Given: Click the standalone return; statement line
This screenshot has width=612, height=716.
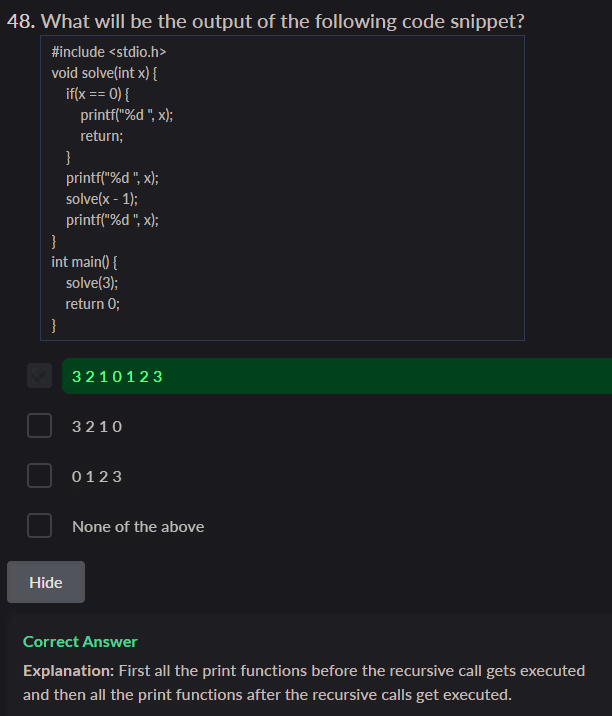Looking at the screenshot, I should (x=102, y=136).
